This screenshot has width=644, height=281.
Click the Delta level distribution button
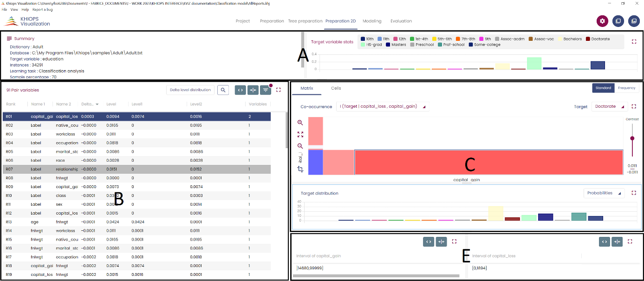[190, 90]
